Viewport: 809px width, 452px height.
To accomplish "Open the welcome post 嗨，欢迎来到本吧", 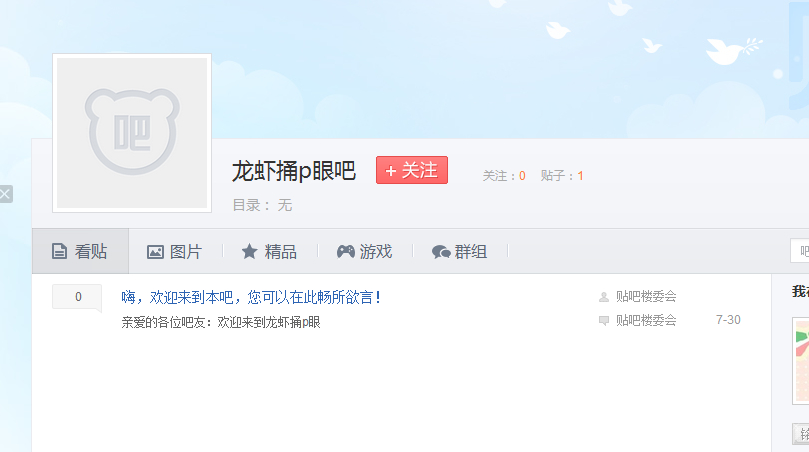I will coord(251,297).
